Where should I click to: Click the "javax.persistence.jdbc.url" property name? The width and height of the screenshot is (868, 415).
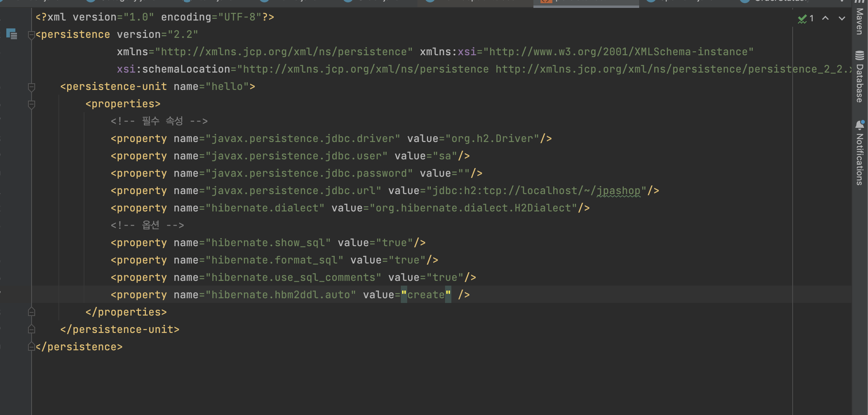[293, 191]
